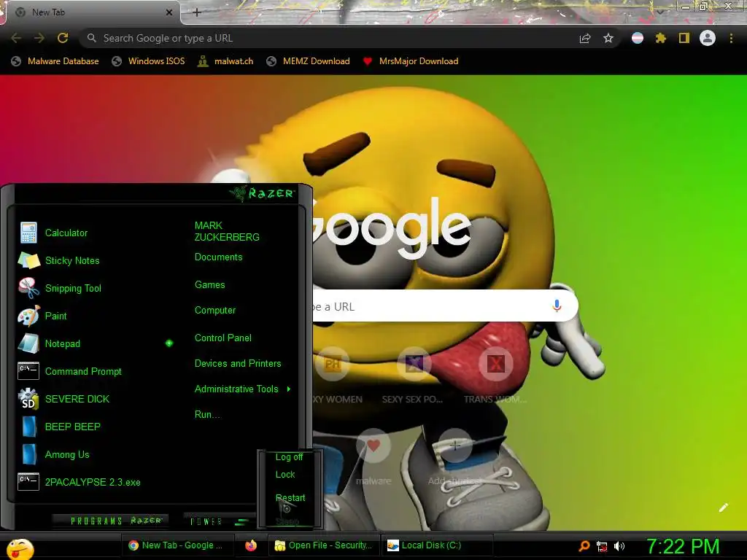Open the Firefox taskbar icon
This screenshot has width=747, height=560.
point(251,545)
